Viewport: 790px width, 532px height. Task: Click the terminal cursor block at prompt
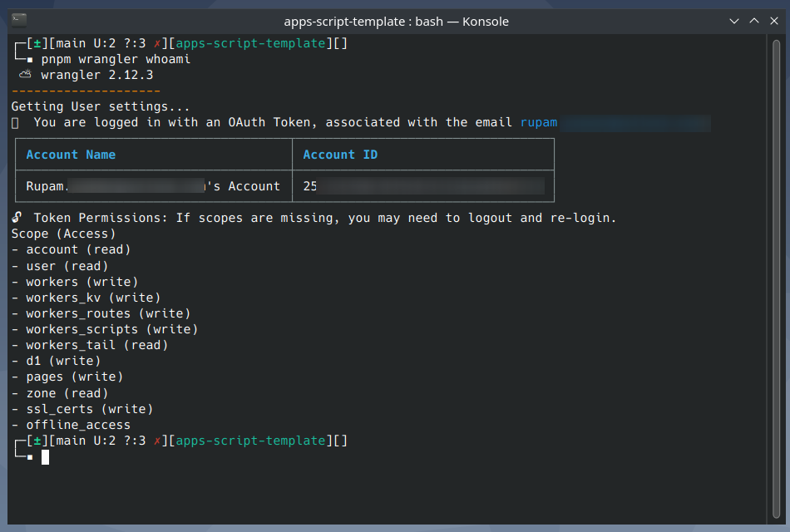46,457
